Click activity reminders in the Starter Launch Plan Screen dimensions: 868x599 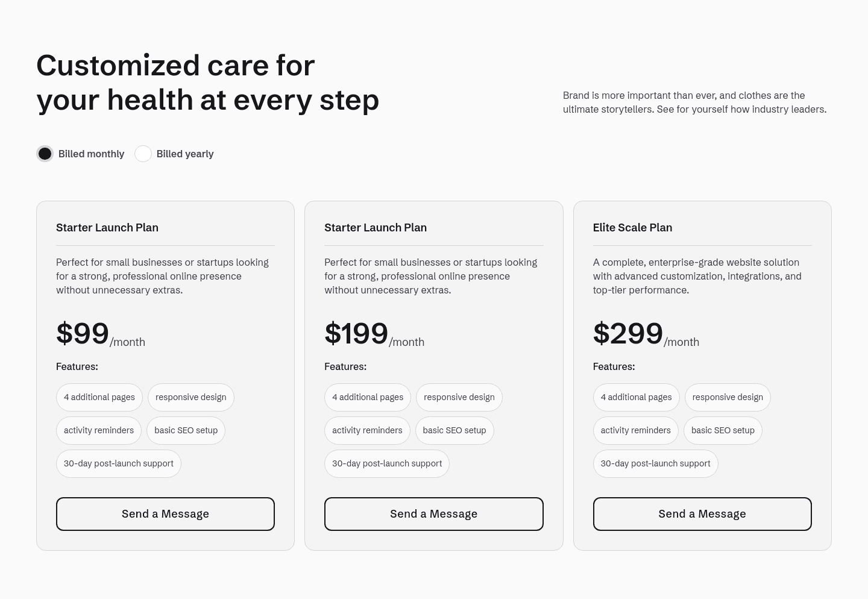coord(99,430)
